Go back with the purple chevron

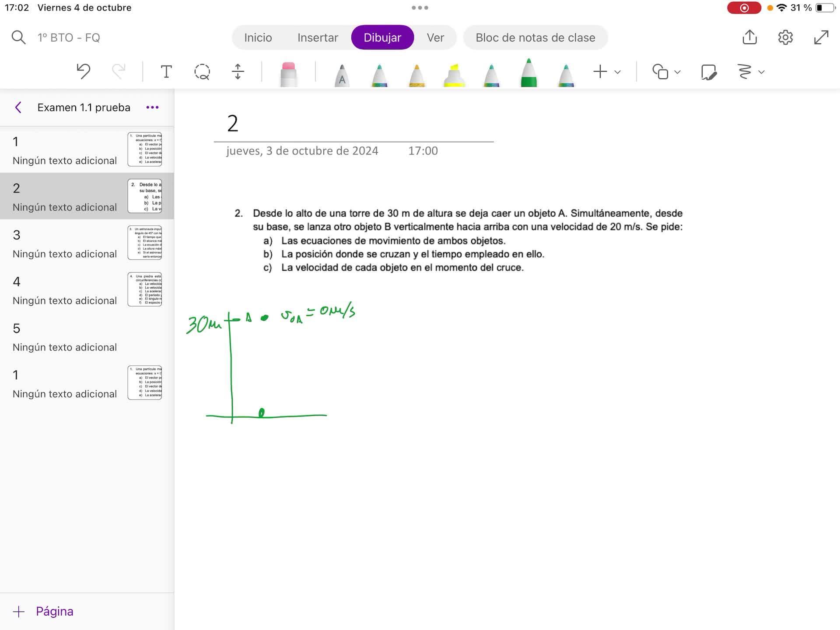tap(18, 108)
